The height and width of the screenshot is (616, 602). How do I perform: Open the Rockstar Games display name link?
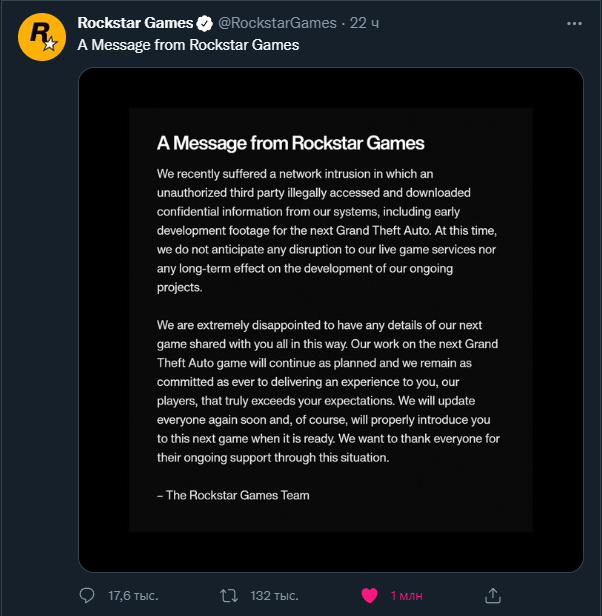click(x=134, y=22)
